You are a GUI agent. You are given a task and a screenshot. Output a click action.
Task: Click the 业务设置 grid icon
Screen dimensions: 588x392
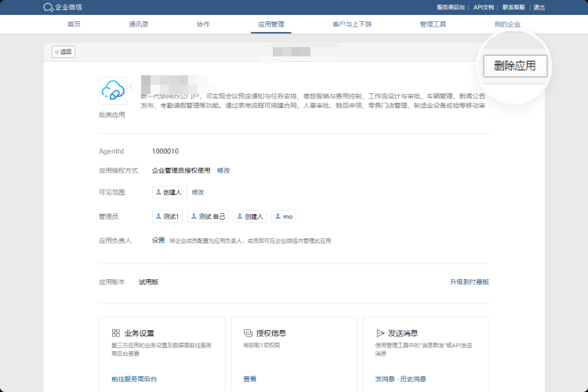point(115,333)
